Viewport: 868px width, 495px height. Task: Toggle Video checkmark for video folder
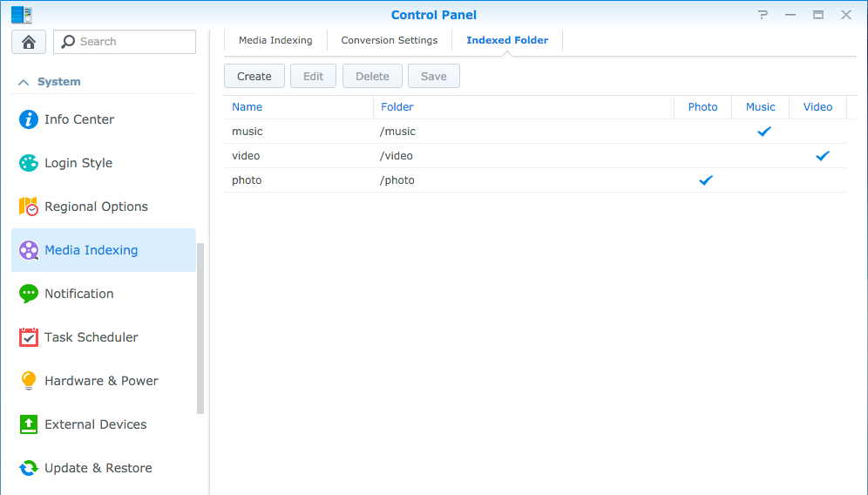click(x=822, y=156)
